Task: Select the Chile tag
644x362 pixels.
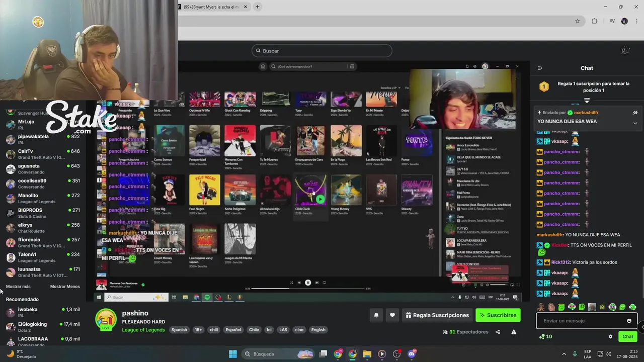Action: pyautogui.click(x=254, y=330)
